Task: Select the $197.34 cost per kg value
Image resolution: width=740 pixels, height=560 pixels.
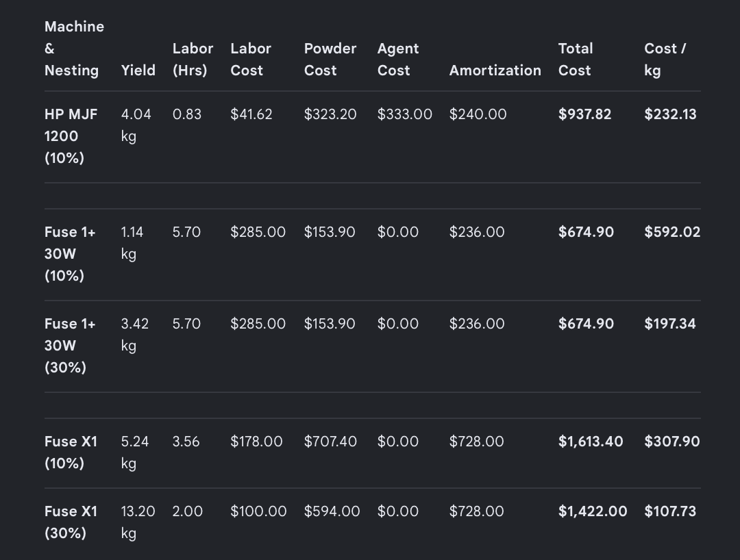Action: [669, 324]
